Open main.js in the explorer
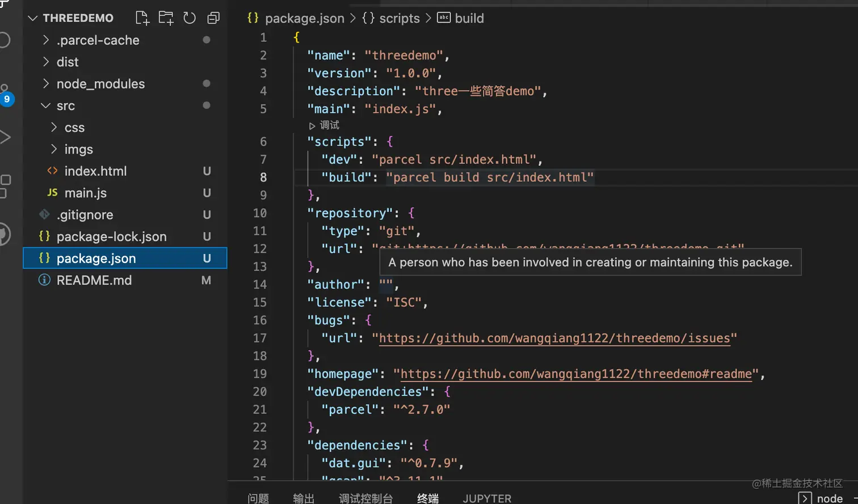This screenshot has width=858, height=504. coord(86,193)
